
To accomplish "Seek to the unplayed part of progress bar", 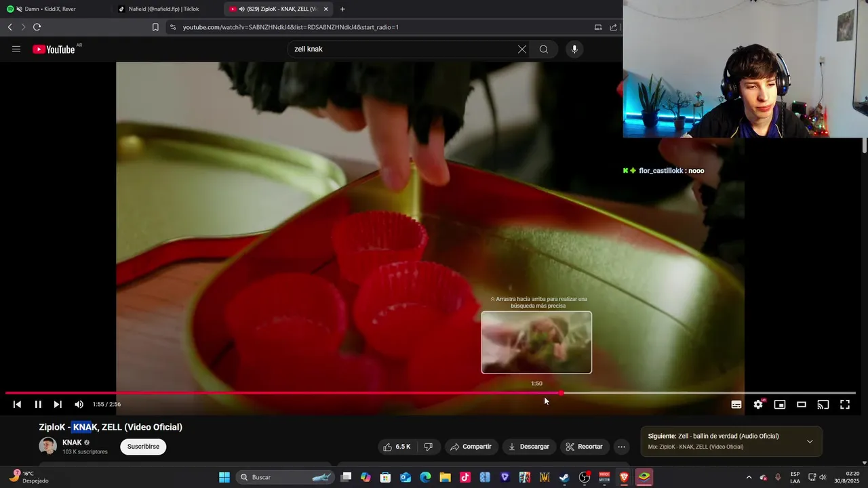I will coord(709,393).
